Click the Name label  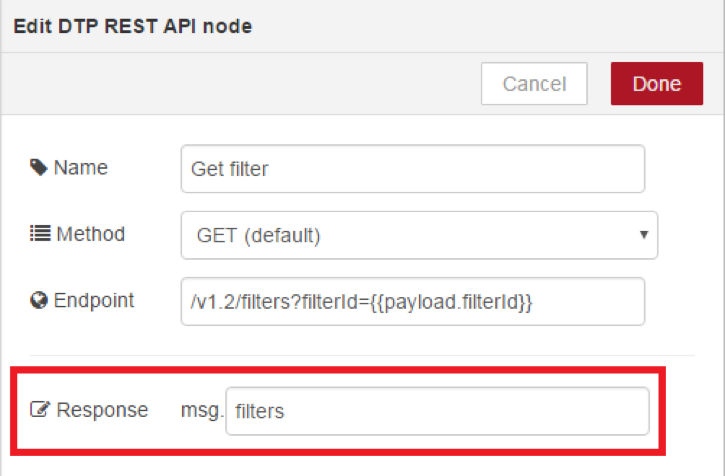(80, 167)
